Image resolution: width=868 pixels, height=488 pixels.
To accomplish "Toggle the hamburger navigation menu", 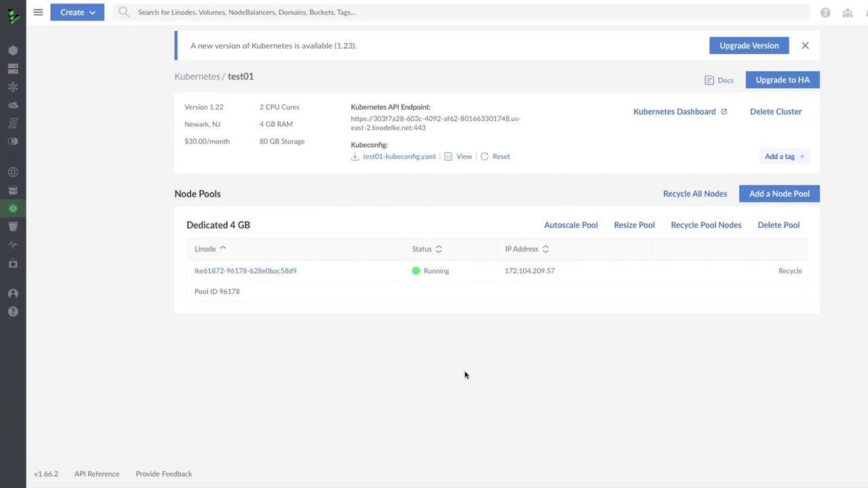I will pos(38,12).
